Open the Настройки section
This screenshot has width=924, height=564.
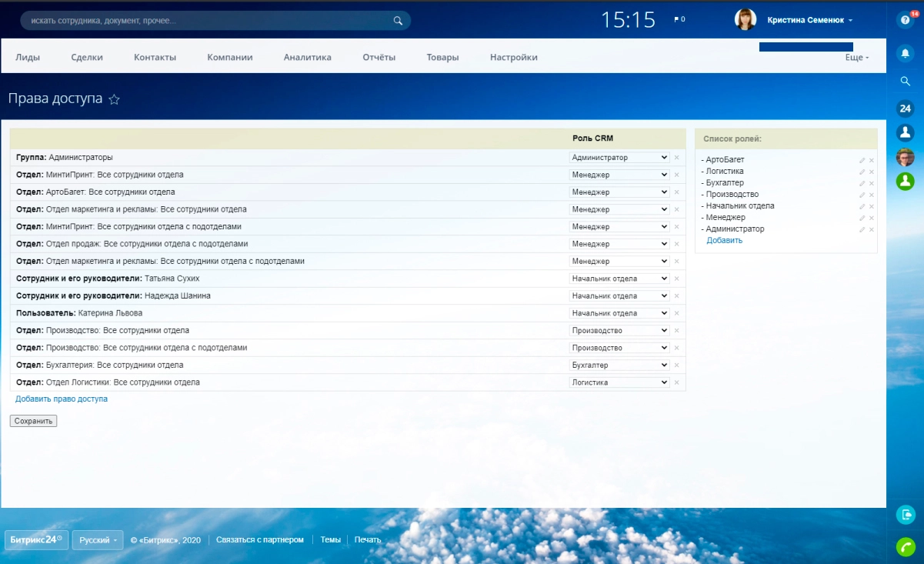(514, 57)
